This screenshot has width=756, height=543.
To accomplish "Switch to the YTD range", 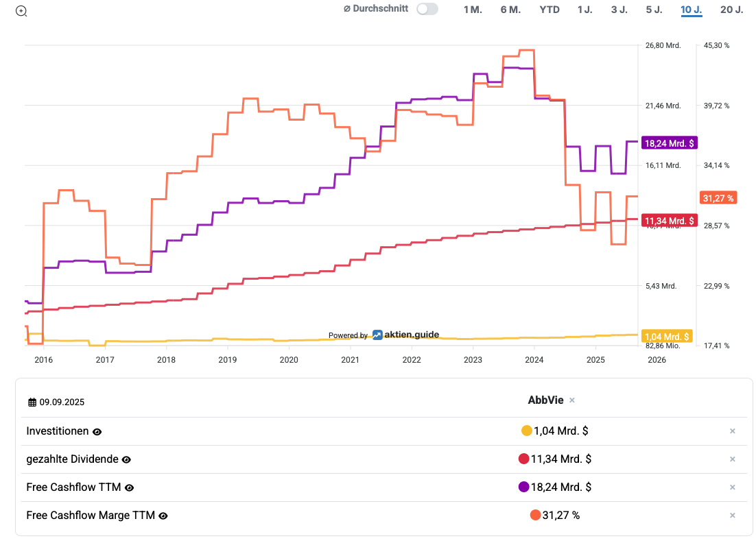I will coord(549,10).
